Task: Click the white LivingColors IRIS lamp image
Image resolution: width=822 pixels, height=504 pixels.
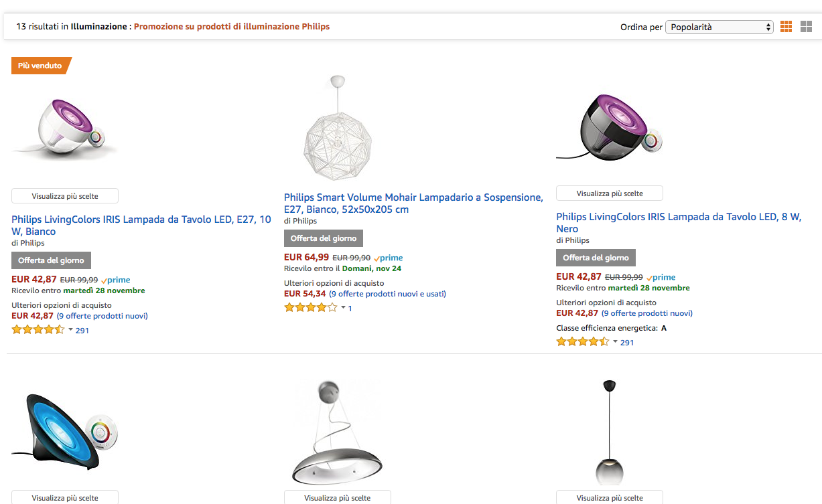Action: [x=65, y=129]
